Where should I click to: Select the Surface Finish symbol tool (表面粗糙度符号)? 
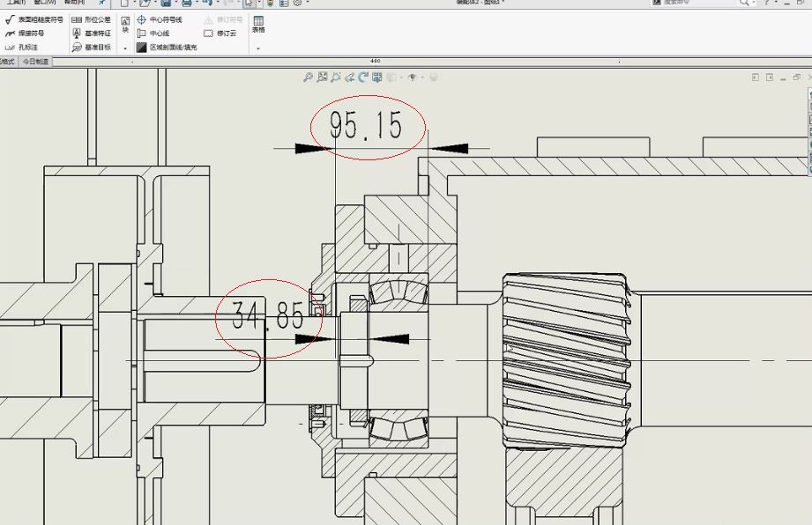(x=34, y=18)
